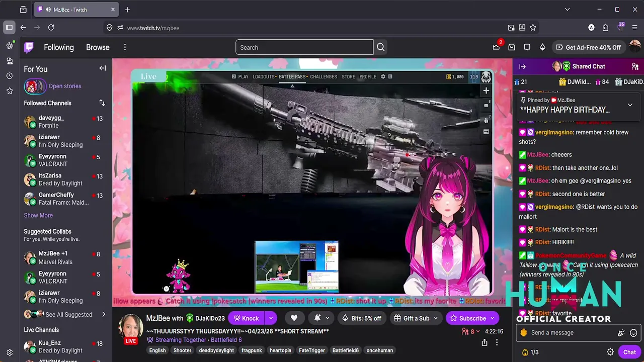Open the user profile avatar menu
The width and height of the screenshot is (644, 362).
click(x=634, y=47)
